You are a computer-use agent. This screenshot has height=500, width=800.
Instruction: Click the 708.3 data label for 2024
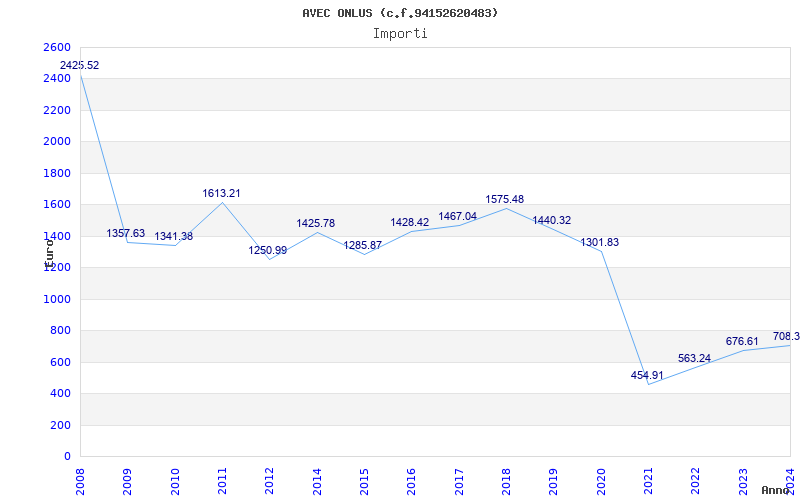click(786, 336)
